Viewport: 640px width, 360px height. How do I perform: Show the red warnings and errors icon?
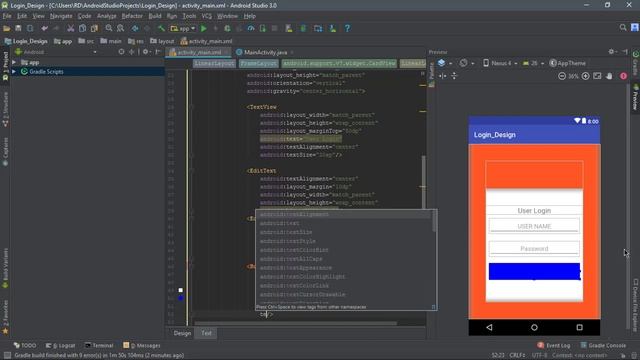[623, 76]
